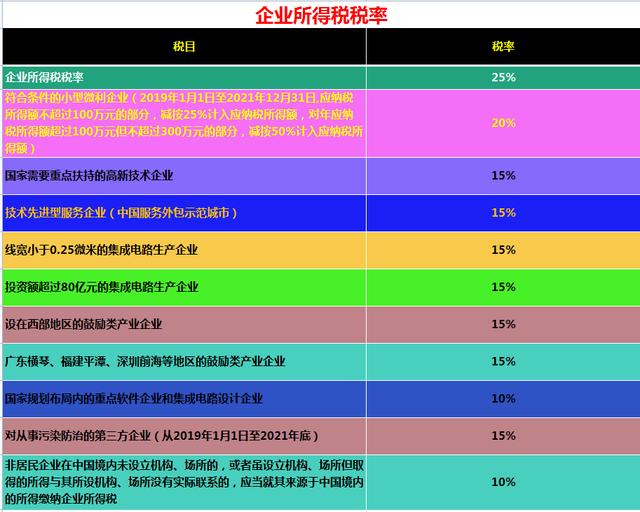The width and height of the screenshot is (640, 512).
Task: Click cell 设在西部地区的鼓励类产业企业
Action: [184, 324]
